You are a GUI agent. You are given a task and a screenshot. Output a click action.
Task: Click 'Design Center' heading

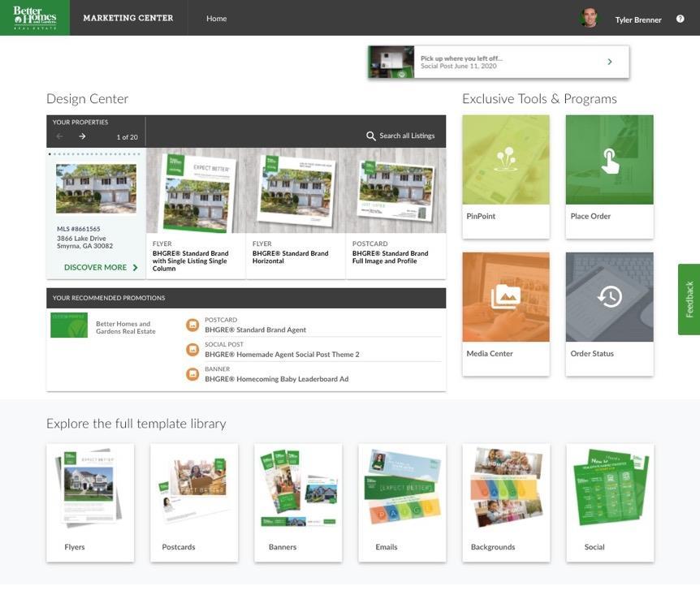(x=88, y=99)
